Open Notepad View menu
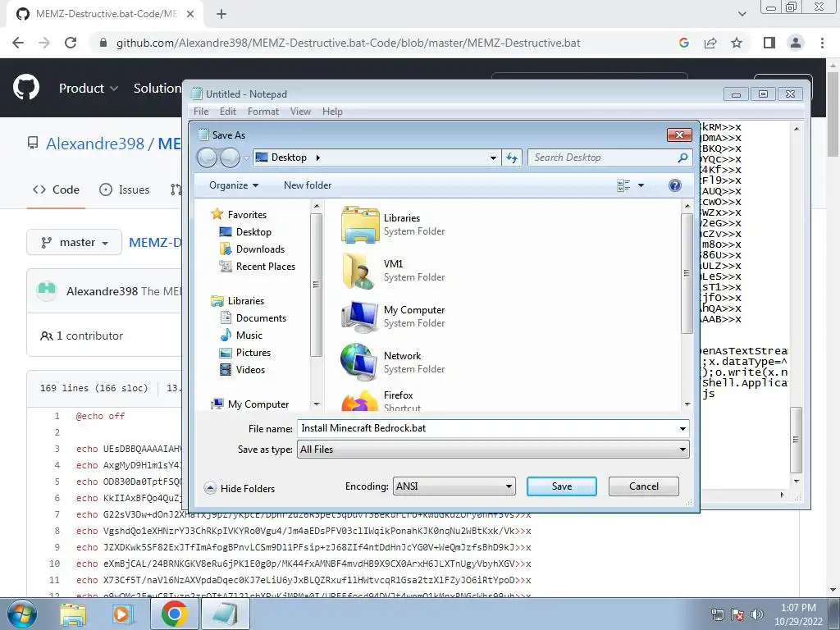Viewport: 840px width, 630px height. [300, 112]
